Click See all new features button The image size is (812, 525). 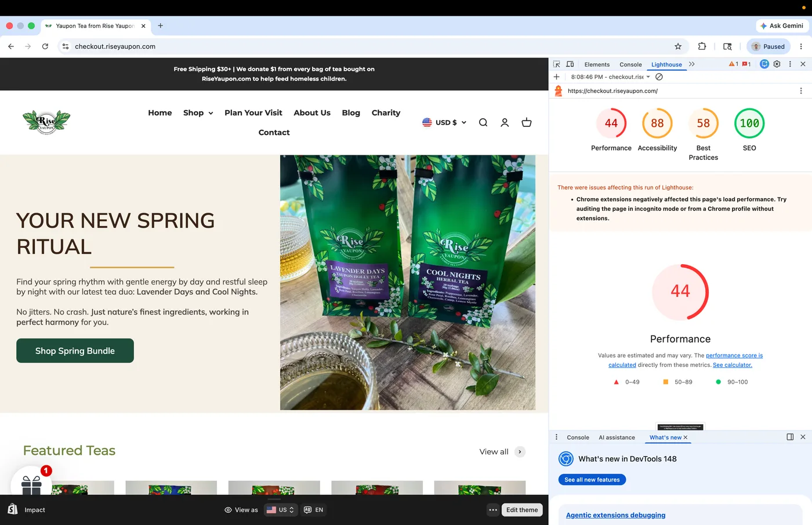[x=592, y=480]
